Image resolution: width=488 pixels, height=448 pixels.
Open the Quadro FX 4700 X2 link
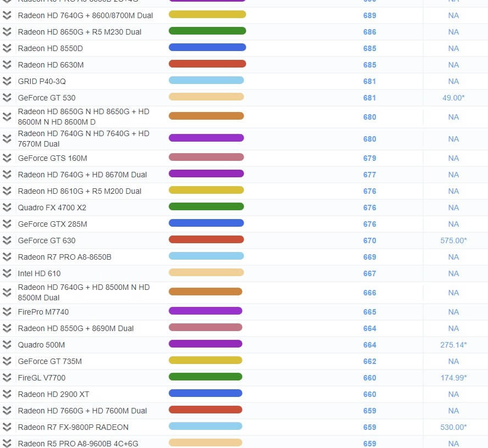52,208
